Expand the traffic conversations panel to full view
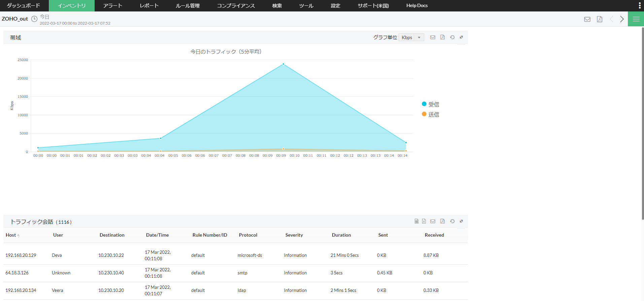Screen dimensions: 644x301 click(x=461, y=221)
